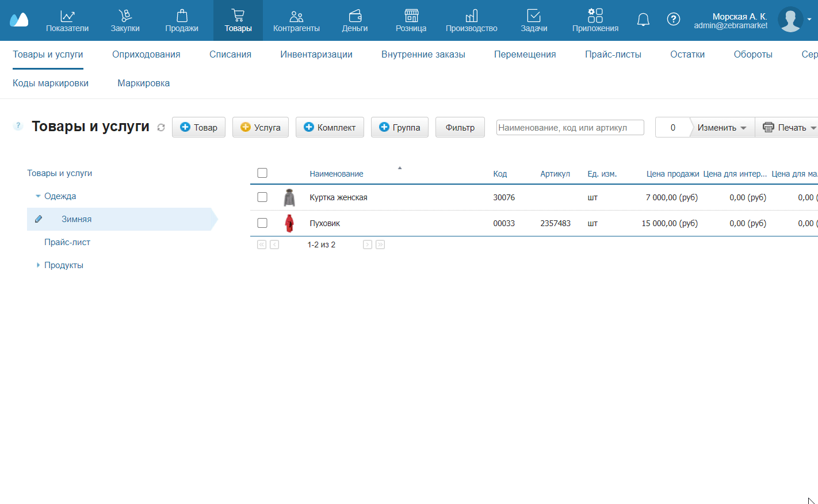Open the user account dropdown arrow
This screenshot has width=818, height=504.
point(809,20)
